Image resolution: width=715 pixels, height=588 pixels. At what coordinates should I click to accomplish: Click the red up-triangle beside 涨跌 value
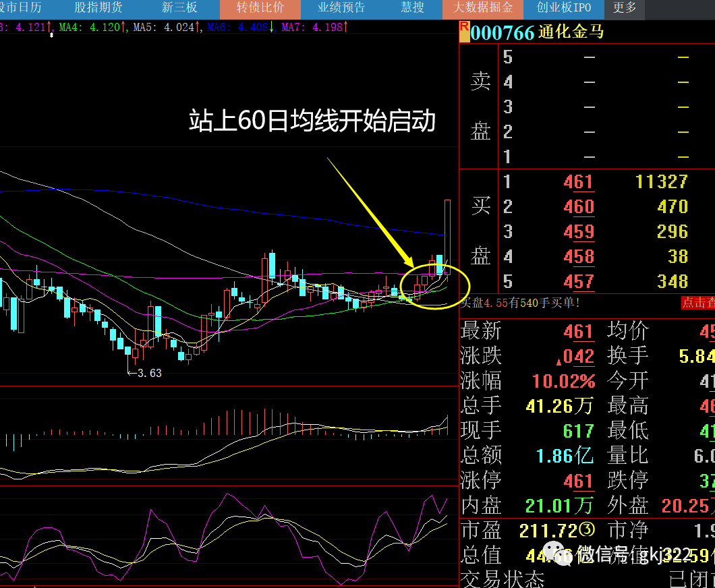coord(559,357)
